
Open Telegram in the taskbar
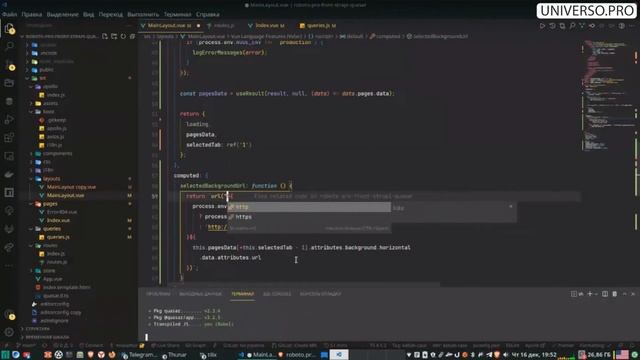138,355
